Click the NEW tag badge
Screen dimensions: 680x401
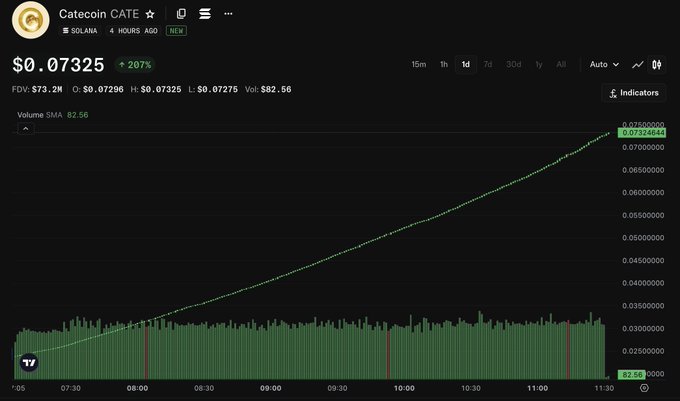[176, 31]
